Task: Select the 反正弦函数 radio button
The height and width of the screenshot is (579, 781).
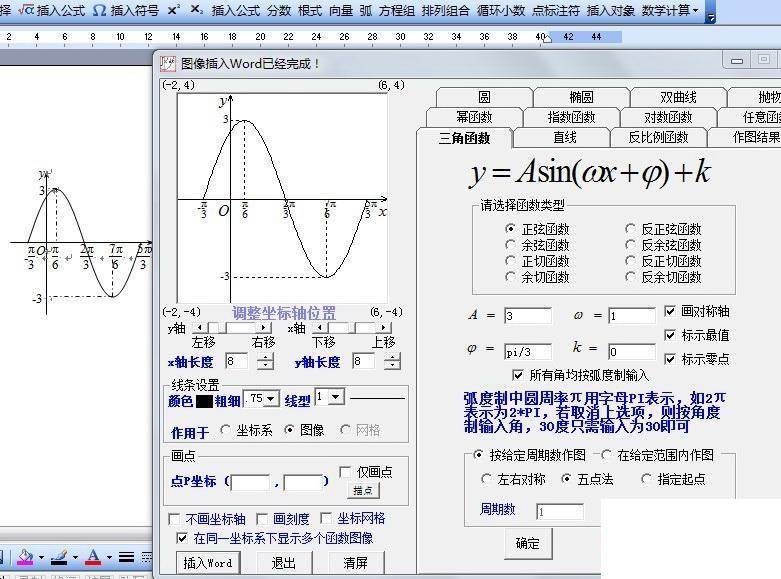Action: [630, 229]
